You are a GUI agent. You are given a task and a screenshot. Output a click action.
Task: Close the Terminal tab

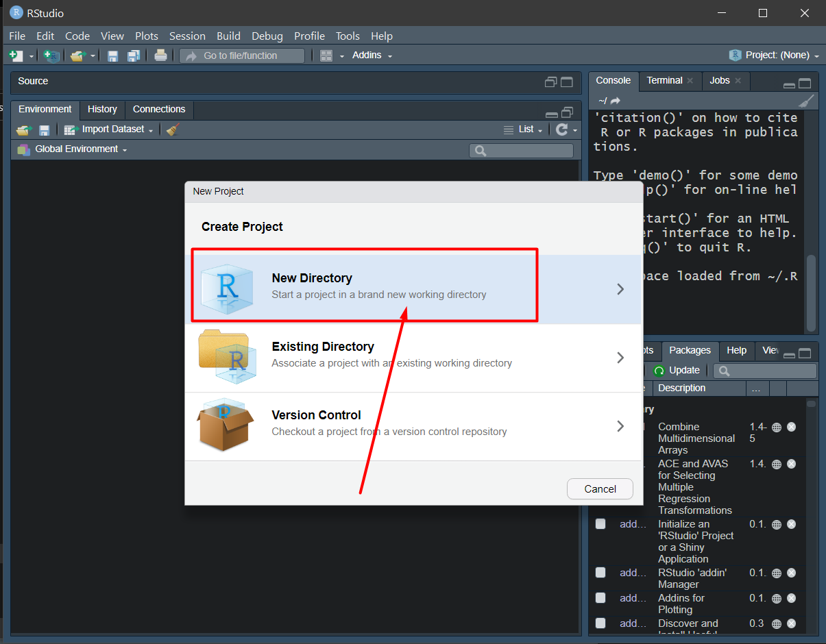coord(690,81)
